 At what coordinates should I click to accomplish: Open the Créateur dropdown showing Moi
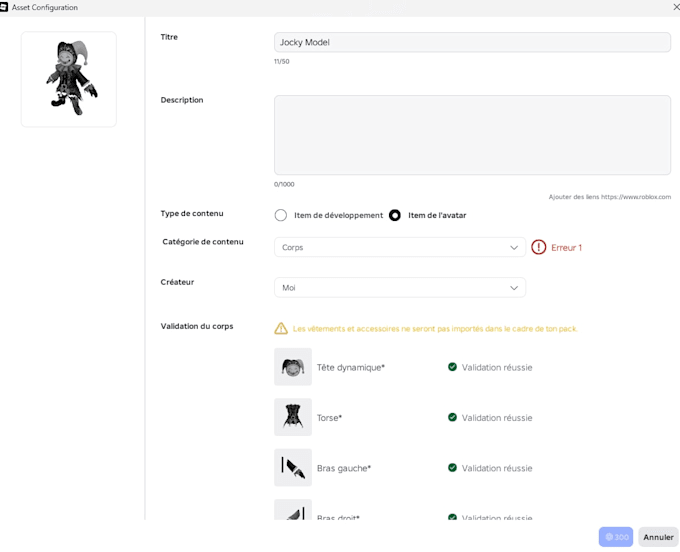(400, 287)
